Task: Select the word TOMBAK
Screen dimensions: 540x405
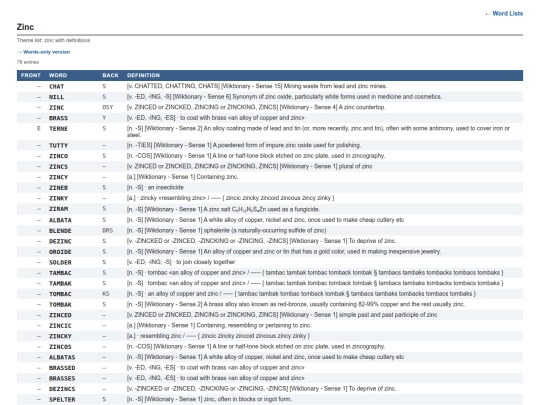Action: (x=60, y=305)
